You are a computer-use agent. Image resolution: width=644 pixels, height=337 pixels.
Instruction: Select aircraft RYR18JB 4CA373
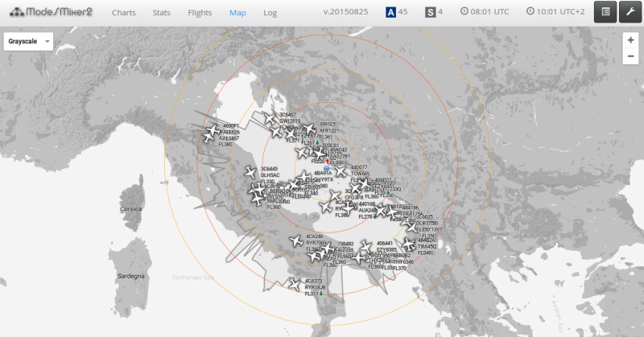click(x=295, y=284)
